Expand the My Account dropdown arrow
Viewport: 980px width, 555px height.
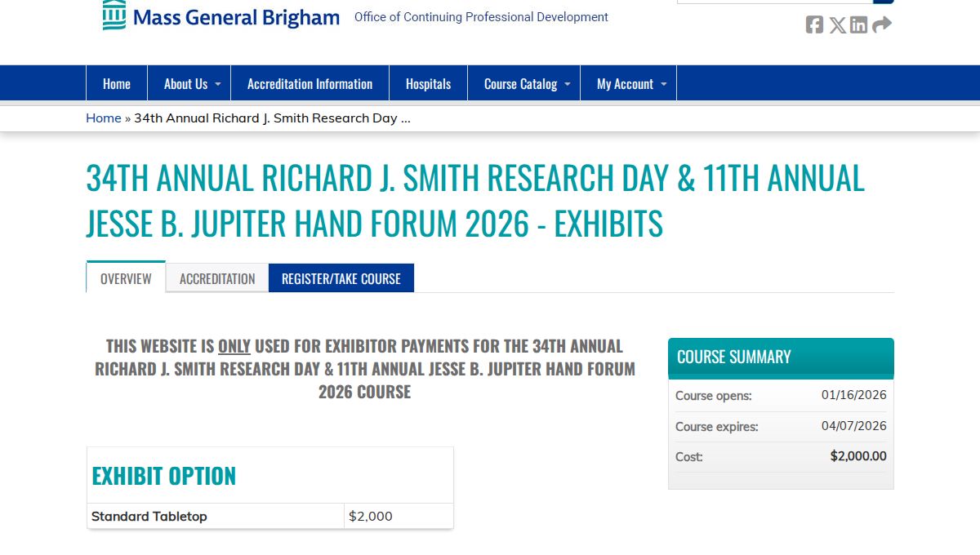663,84
